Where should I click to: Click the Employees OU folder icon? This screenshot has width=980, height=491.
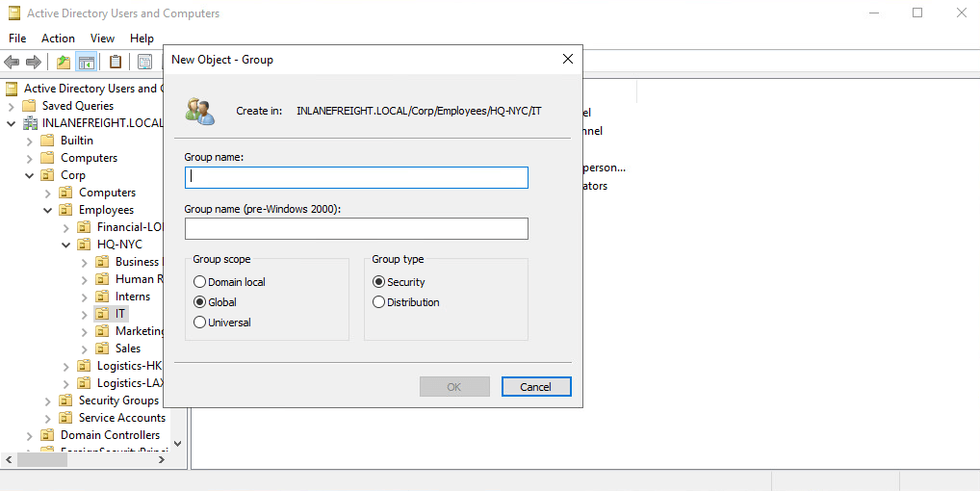point(65,210)
